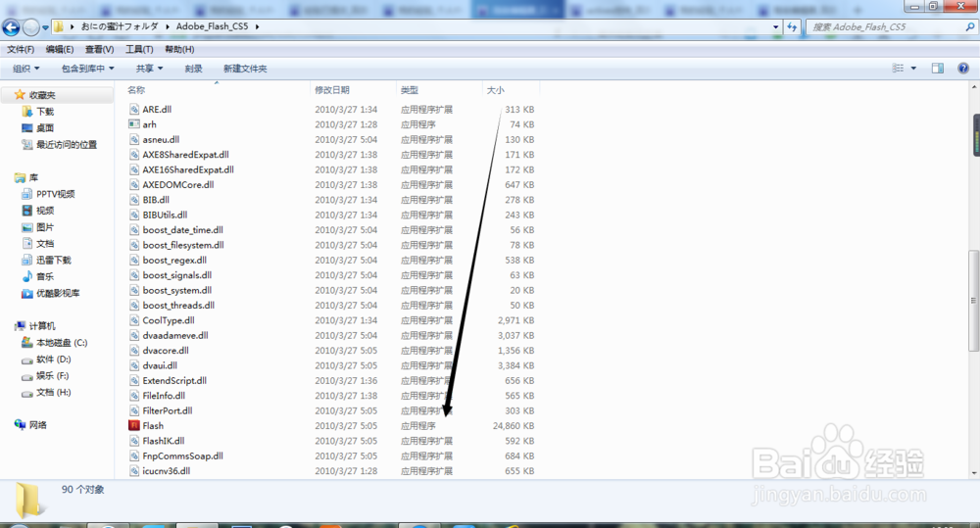Select the arh application file icon

tap(133, 124)
